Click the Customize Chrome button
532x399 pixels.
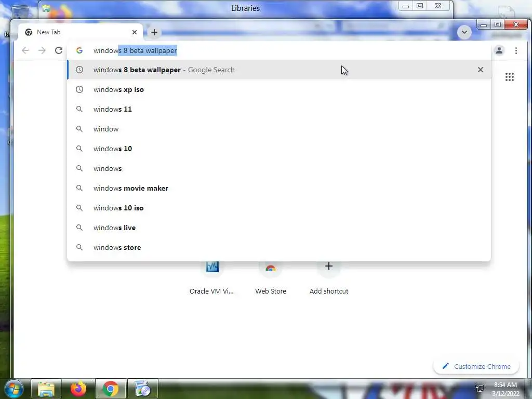coord(476,366)
